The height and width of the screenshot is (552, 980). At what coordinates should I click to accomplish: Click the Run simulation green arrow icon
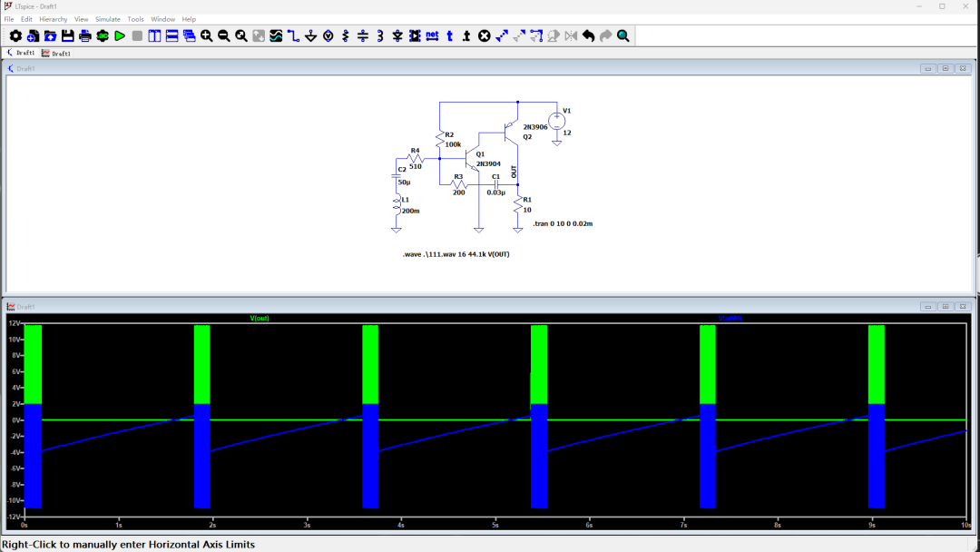[x=120, y=35]
